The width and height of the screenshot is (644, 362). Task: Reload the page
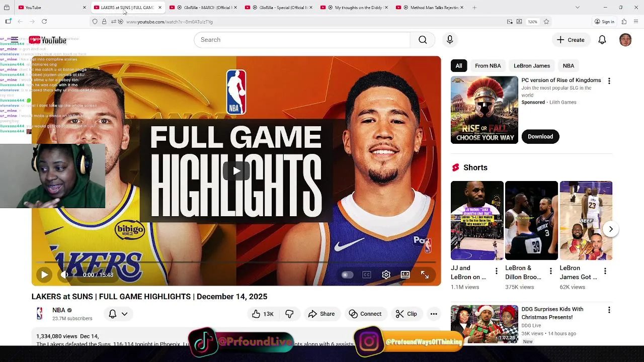click(44, 22)
